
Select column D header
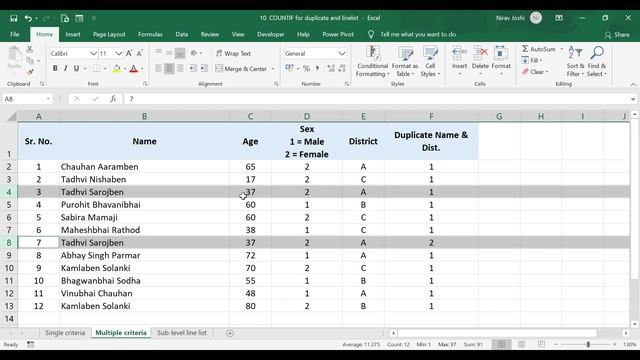tap(307, 117)
